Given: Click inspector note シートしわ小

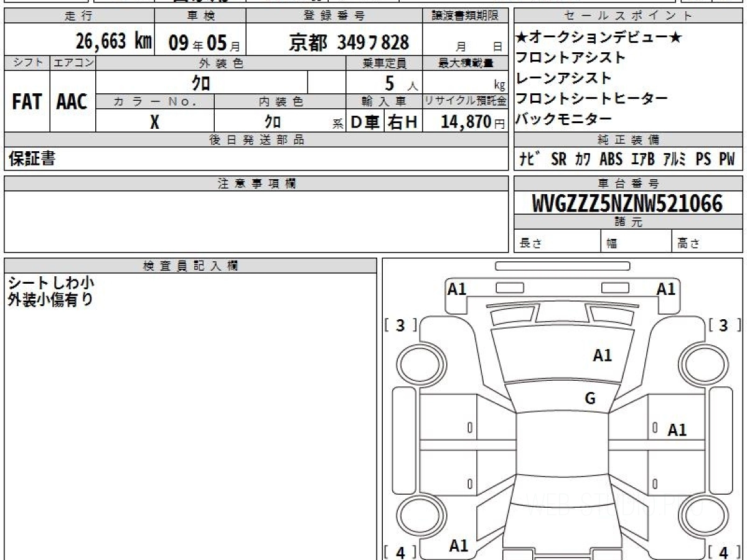Looking at the screenshot, I should (x=51, y=283).
